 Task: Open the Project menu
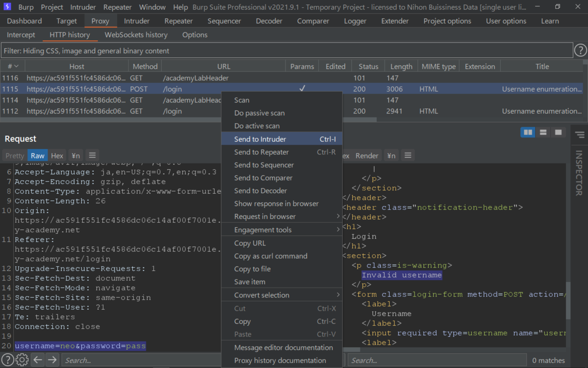click(52, 7)
